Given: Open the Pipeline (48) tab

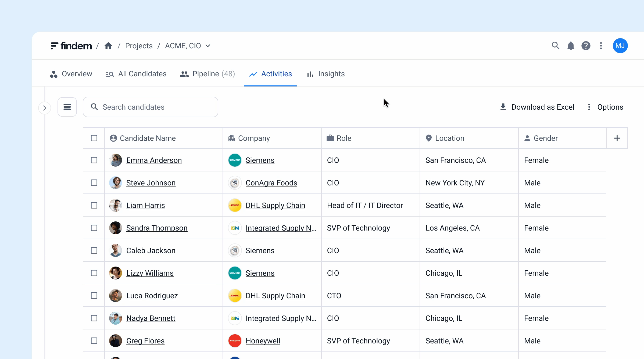Looking at the screenshot, I should [207, 74].
